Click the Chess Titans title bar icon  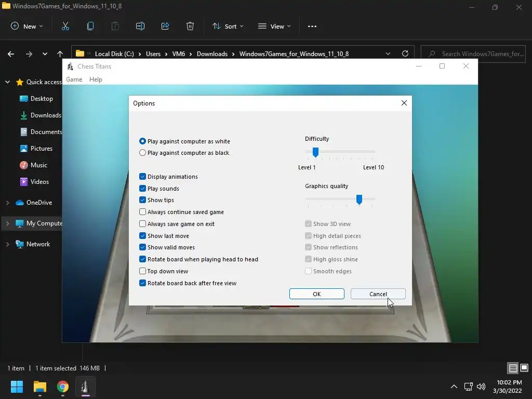70,66
